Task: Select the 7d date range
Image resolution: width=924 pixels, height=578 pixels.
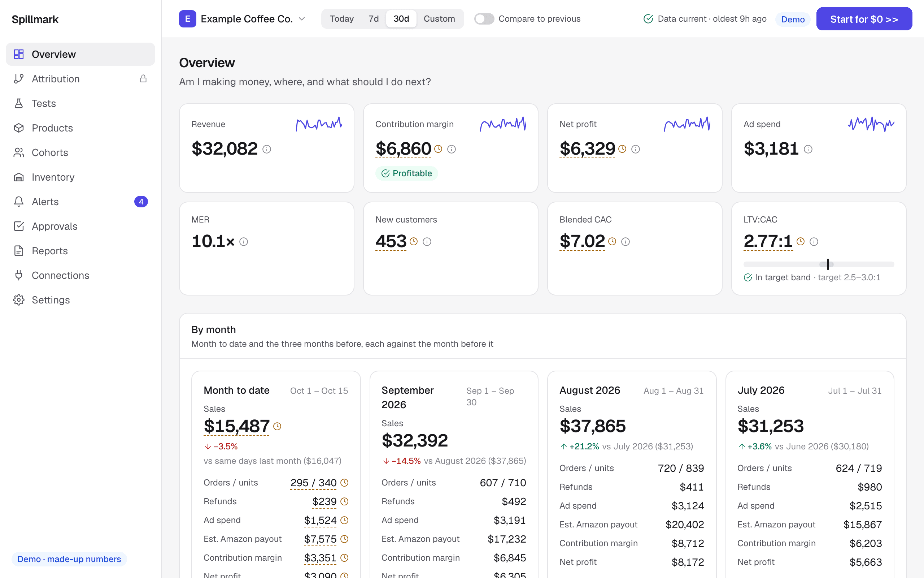Action: pyautogui.click(x=374, y=19)
